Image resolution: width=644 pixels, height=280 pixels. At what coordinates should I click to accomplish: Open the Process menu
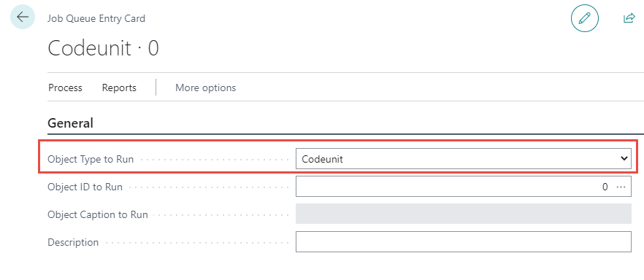(x=65, y=87)
